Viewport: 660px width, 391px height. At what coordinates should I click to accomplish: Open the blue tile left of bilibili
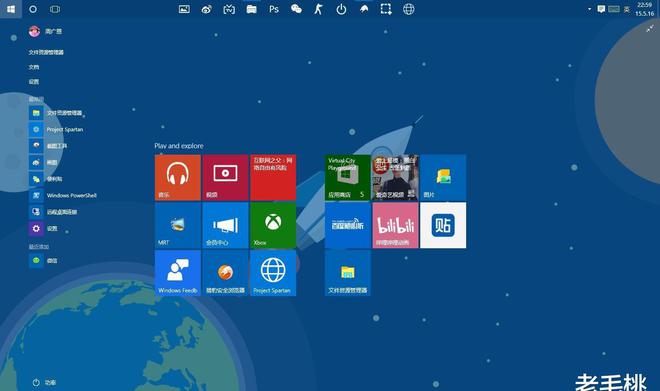348,225
